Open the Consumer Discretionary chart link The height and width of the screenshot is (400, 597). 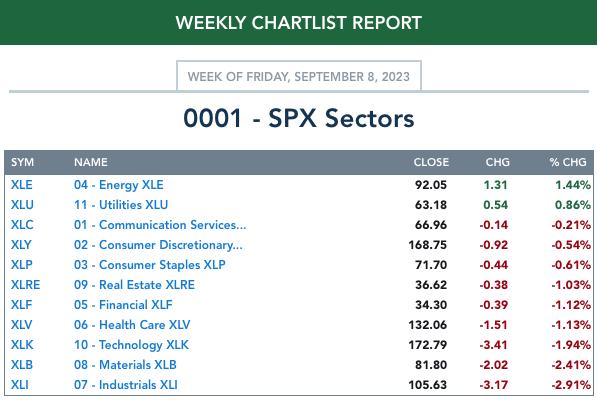coord(158,245)
